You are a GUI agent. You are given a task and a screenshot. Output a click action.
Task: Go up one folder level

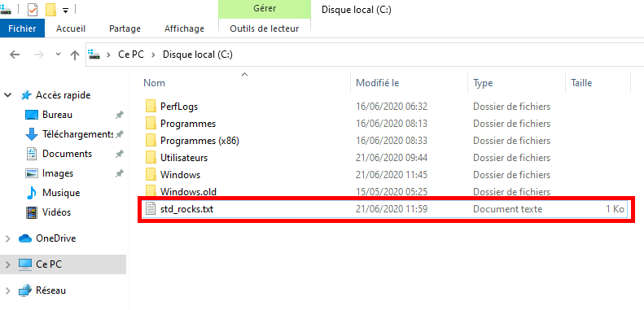click(75, 55)
